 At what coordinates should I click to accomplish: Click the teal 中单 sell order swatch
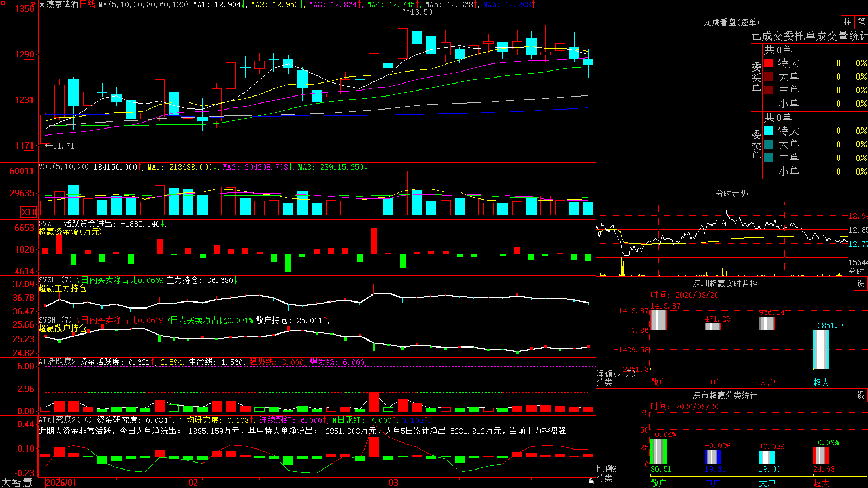pos(768,158)
